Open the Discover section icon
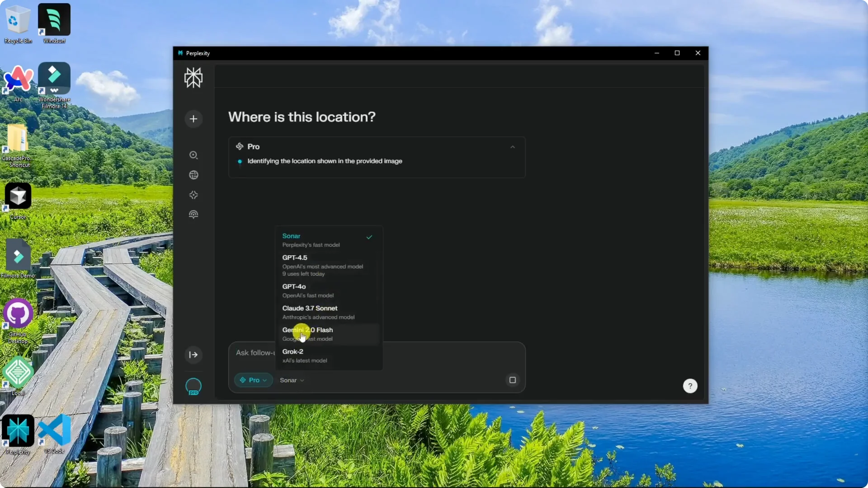868x488 pixels. pos(193,175)
